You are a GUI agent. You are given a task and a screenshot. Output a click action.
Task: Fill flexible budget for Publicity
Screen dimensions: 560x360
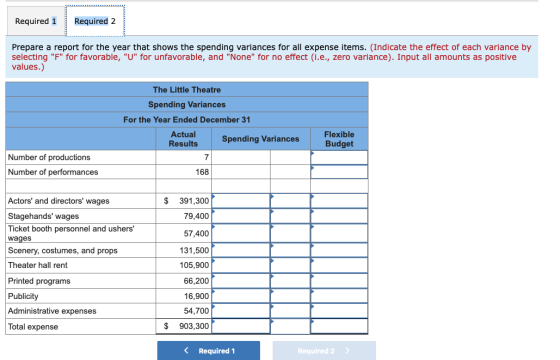click(339, 296)
